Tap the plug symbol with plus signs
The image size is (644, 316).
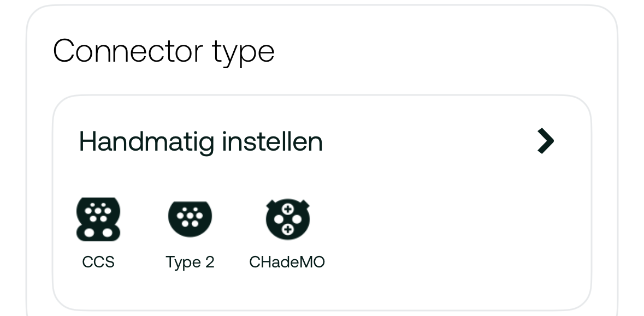coord(287,219)
